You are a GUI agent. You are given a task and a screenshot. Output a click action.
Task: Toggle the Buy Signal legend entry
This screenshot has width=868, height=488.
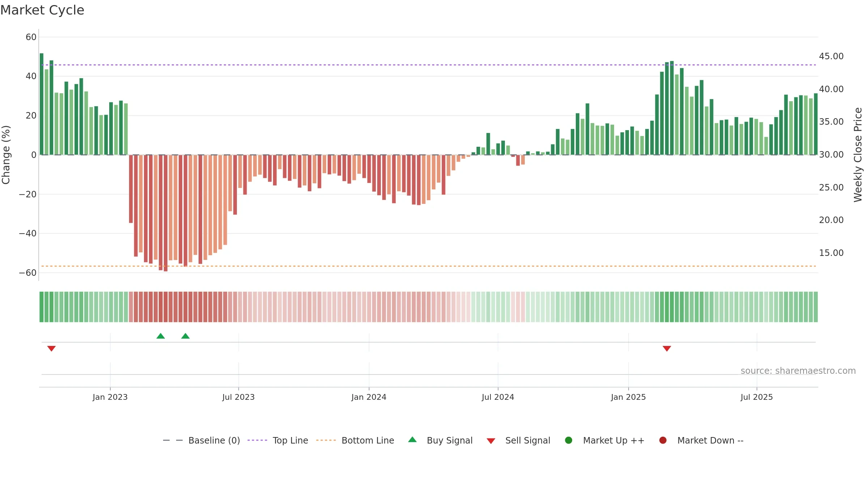[x=440, y=440]
